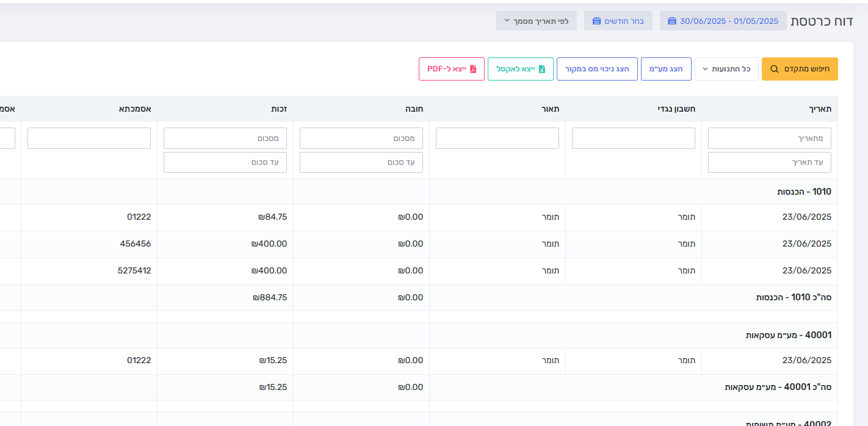
Task: Click the זכות עד סכום amount field
Action: click(225, 162)
